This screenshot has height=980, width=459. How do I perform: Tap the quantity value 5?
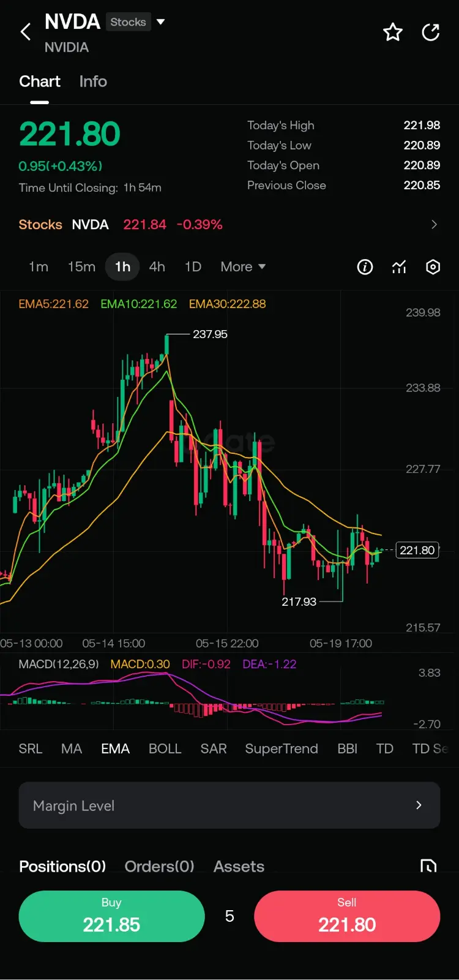(229, 916)
